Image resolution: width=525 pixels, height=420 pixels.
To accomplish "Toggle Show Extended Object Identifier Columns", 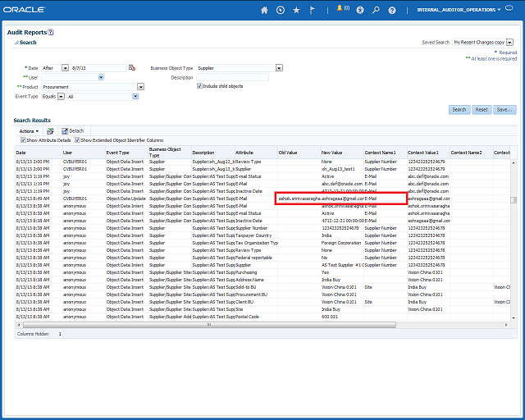I will [77, 140].
